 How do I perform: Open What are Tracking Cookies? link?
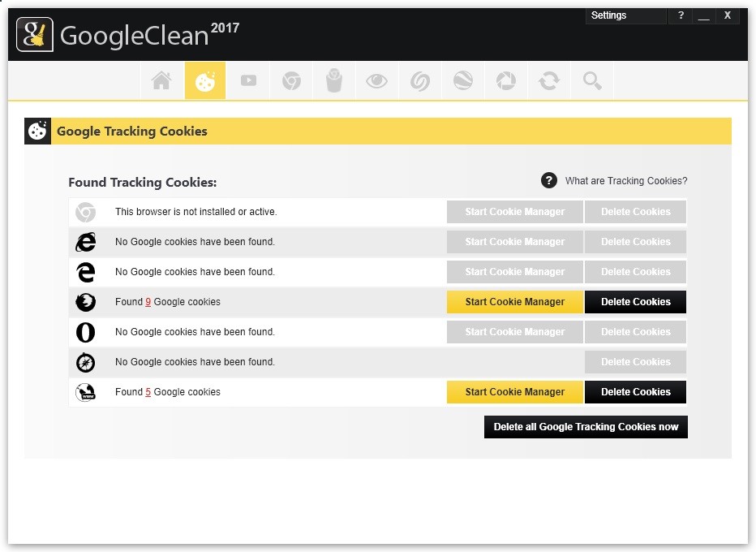626,181
